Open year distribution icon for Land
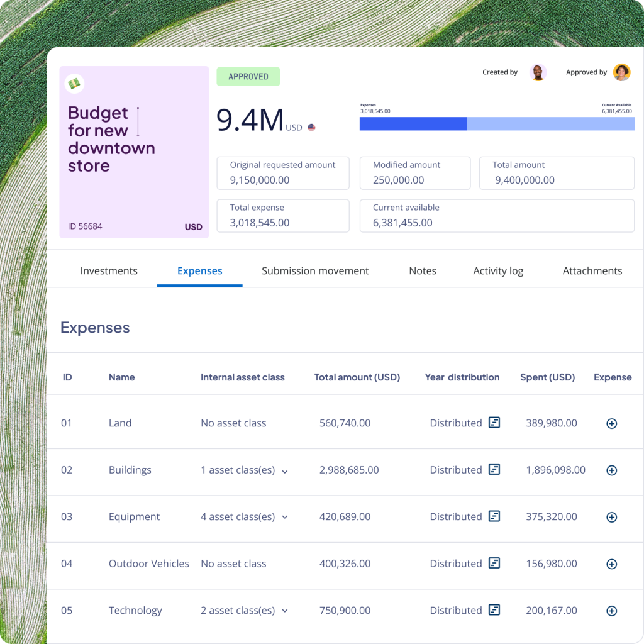Image resolution: width=644 pixels, height=644 pixels. (494, 423)
